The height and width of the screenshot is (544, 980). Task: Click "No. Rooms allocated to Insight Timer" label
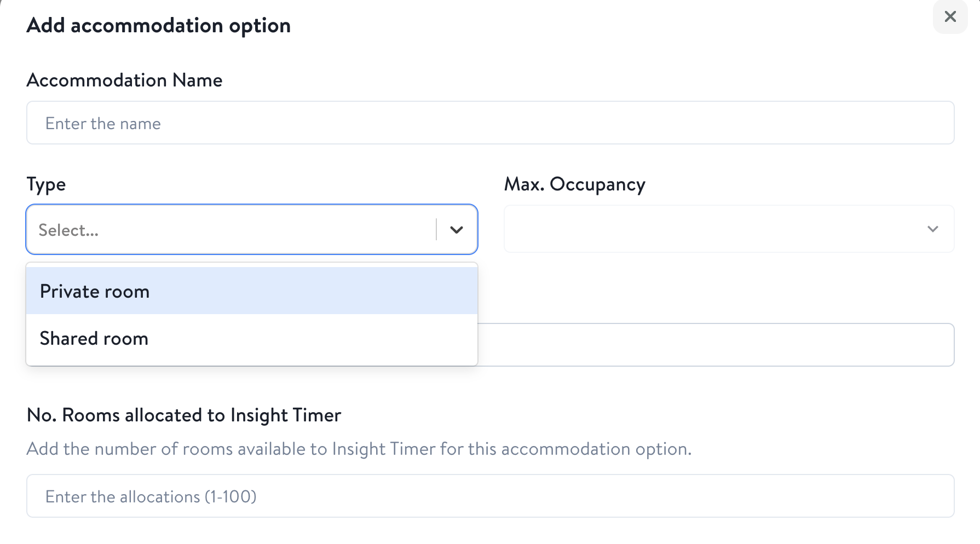tap(184, 415)
